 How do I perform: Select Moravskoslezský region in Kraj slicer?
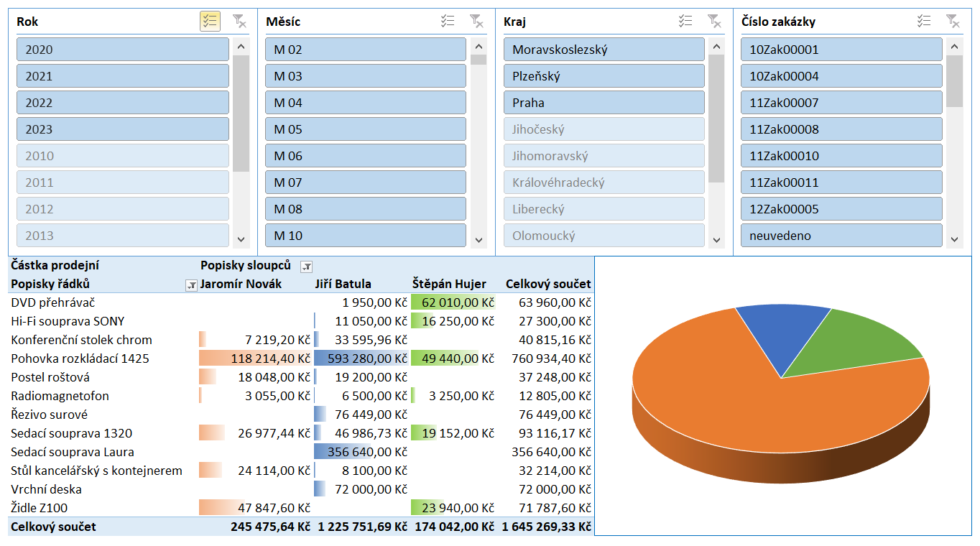pos(604,50)
